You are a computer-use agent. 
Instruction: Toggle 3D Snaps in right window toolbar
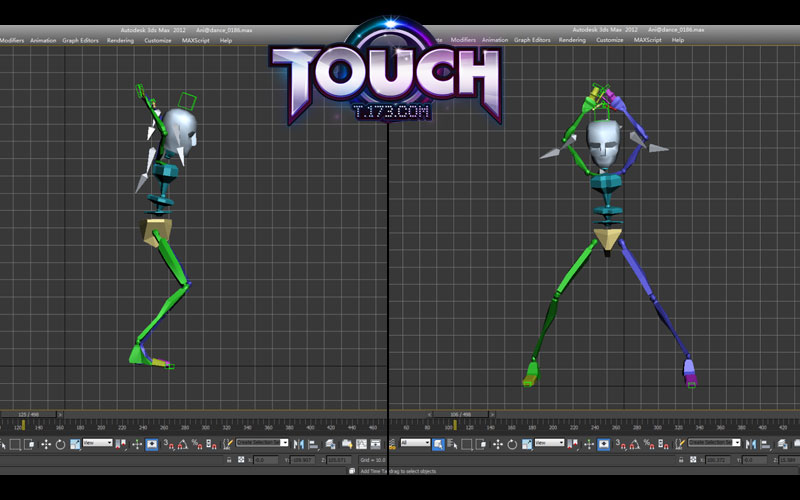coord(620,444)
